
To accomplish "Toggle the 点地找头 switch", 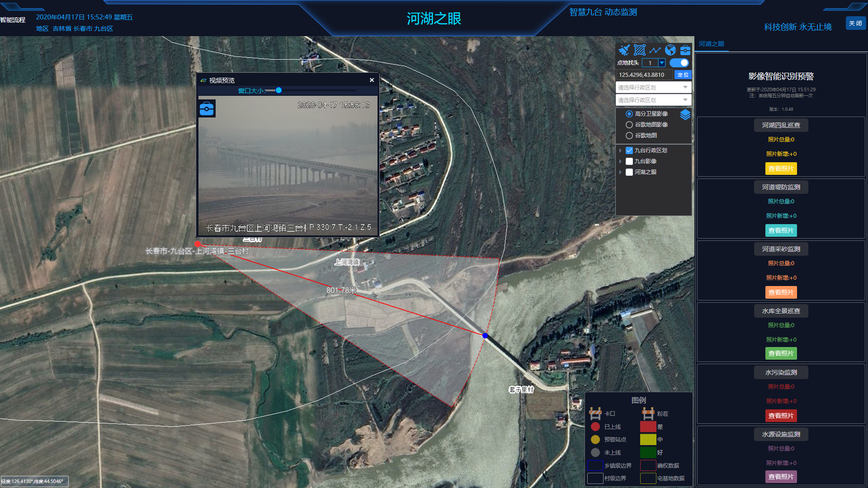I will click(x=679, y=63).
